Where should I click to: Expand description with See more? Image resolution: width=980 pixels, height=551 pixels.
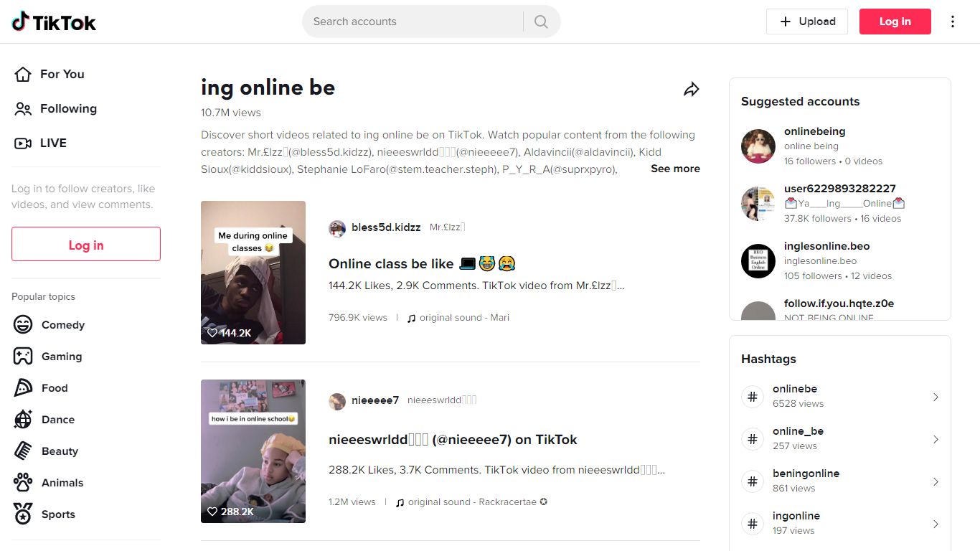pyautogui.click(x=675, y=169)
